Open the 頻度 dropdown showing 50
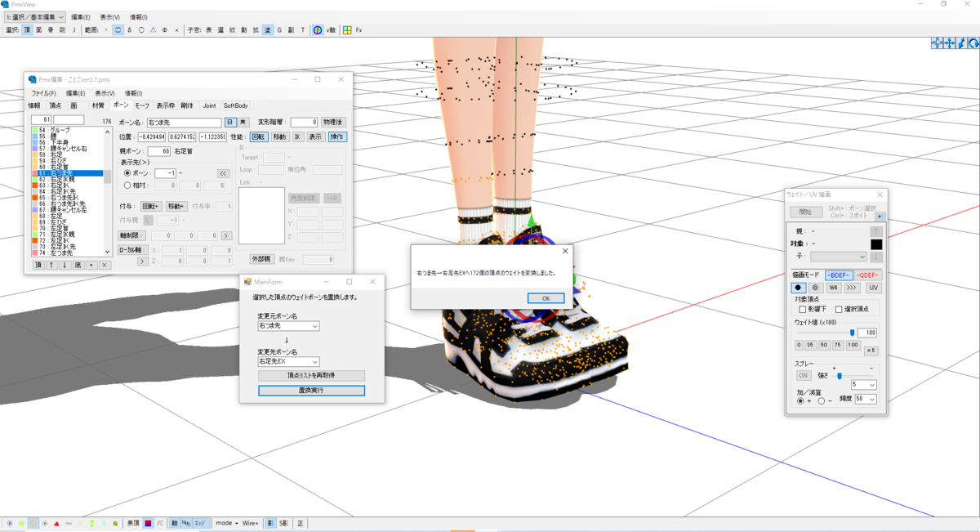 [865, 399]
